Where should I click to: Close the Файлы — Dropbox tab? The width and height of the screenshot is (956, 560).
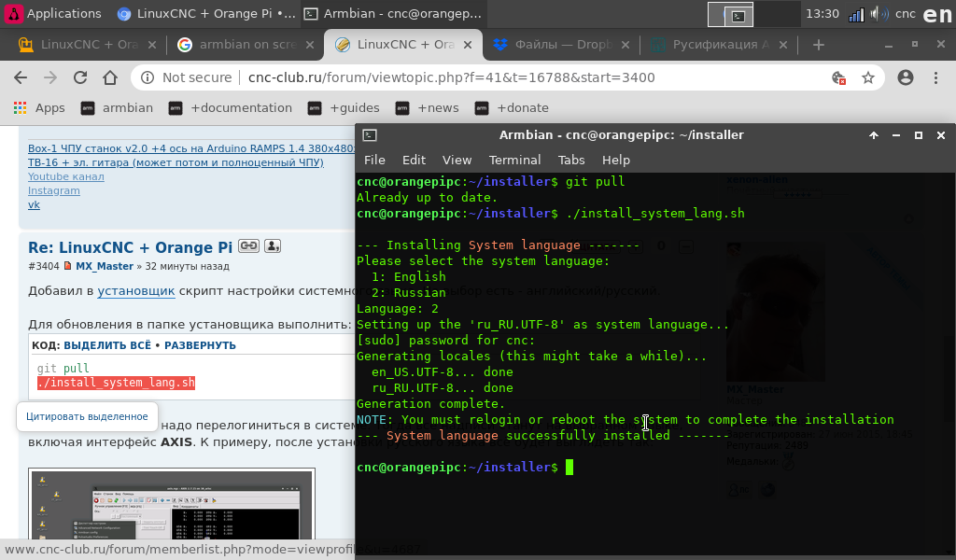[x=625, y=45]
